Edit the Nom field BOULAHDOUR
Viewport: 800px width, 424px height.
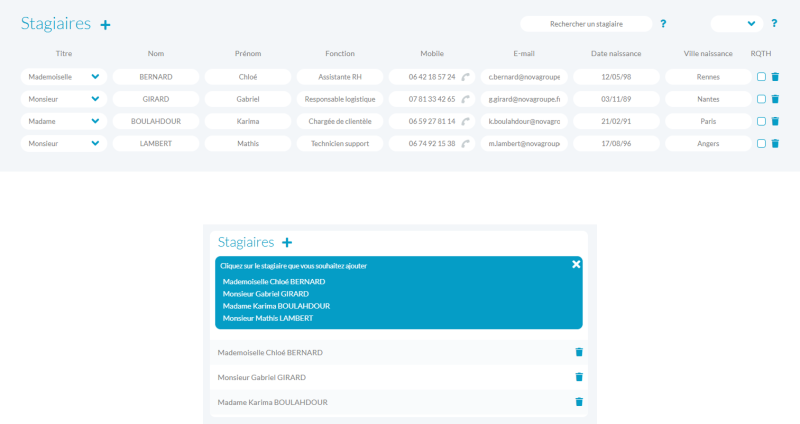(156, 121)
